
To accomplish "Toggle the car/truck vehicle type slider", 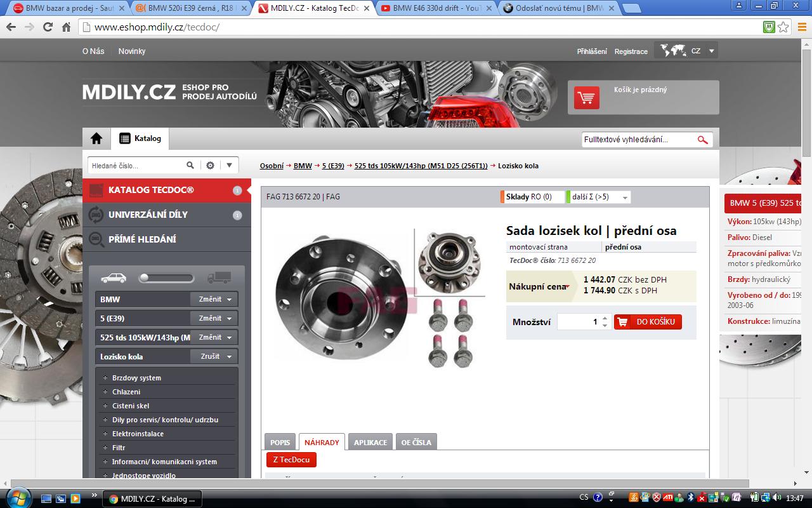I will coord(166,278).
